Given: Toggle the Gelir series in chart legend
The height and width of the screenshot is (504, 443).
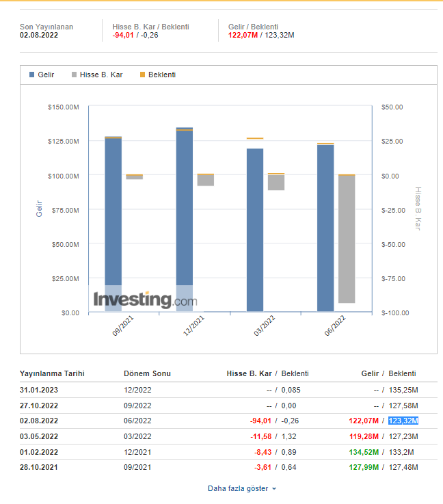Looking at the screenshot, I should coord(42,75).
